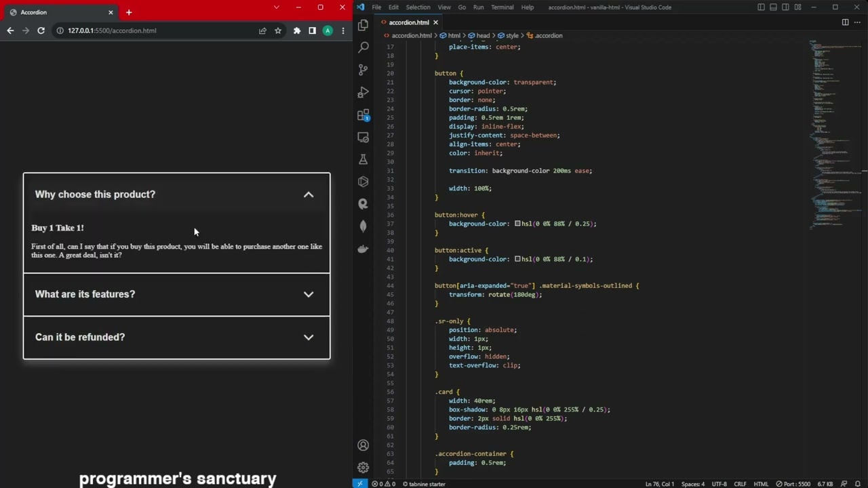Open the Source Control view

[x=363, y=69]
